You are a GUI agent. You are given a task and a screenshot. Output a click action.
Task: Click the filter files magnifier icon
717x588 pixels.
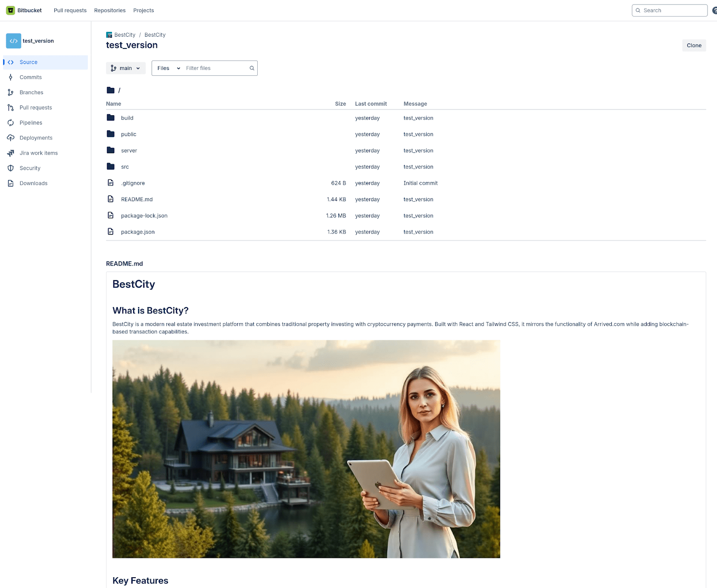point(252,69)
